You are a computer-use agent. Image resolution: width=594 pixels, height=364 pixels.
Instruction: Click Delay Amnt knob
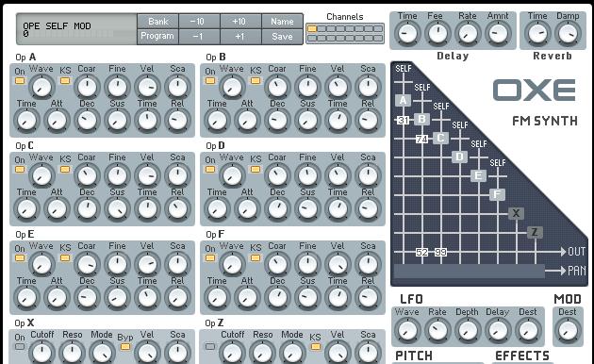pyautogui.click(x=498, y=33)
